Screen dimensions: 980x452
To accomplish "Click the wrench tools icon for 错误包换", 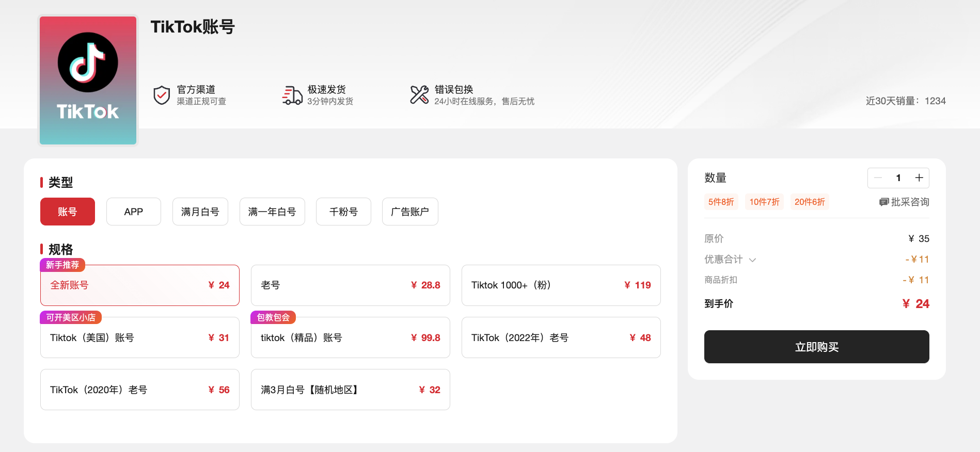I will 419,95.
